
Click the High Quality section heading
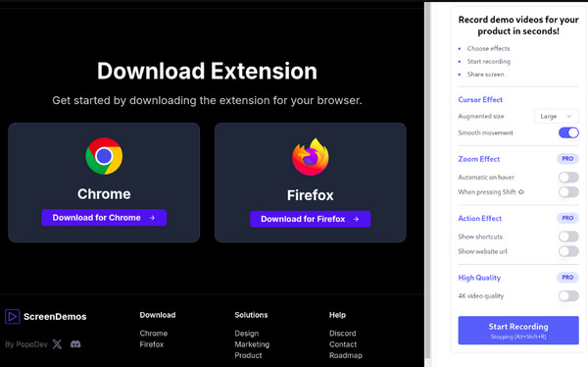pyautogui.click(x=479, y=278)
